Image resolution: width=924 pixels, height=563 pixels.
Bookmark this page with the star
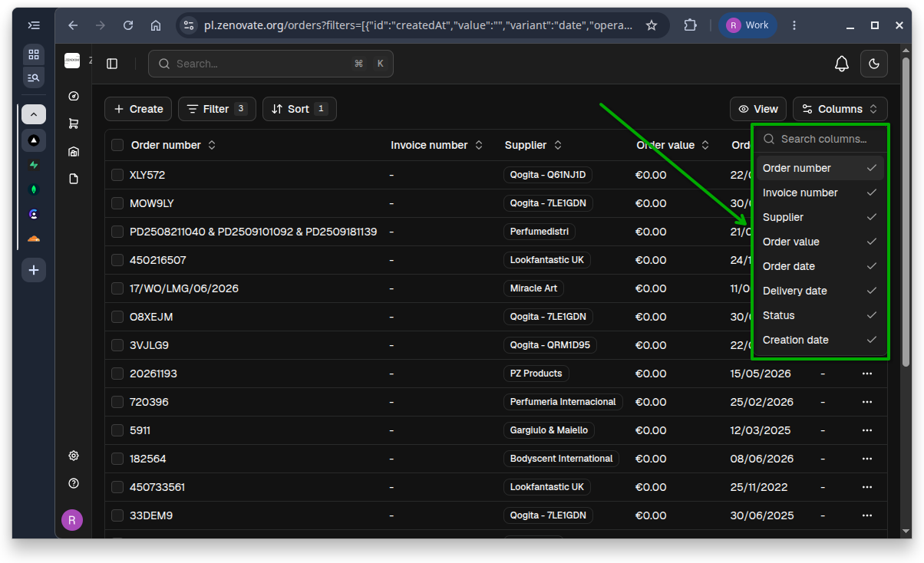coord(652,25)
